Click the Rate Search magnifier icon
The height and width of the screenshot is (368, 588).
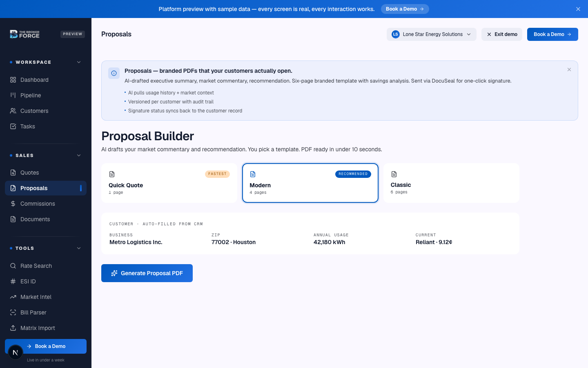tap(13, 266)
